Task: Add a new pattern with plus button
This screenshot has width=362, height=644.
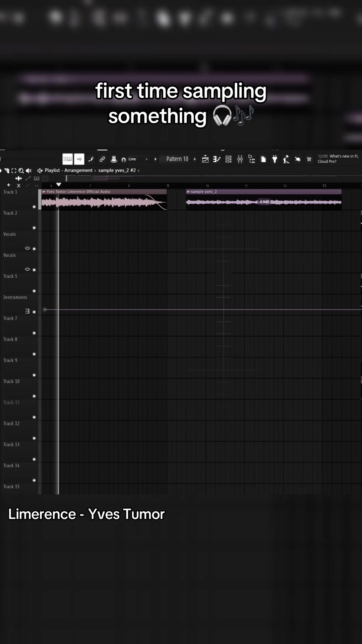Action: 195,159
